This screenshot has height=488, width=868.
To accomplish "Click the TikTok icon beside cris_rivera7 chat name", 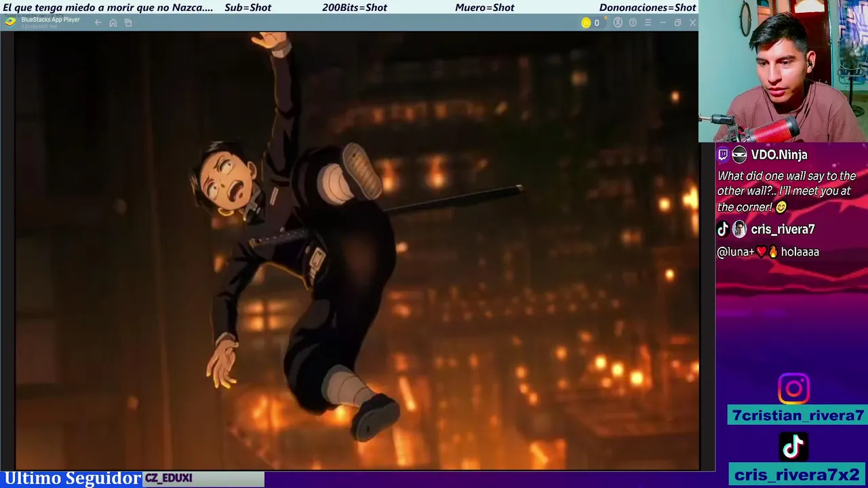I will (x=723, y=229).
